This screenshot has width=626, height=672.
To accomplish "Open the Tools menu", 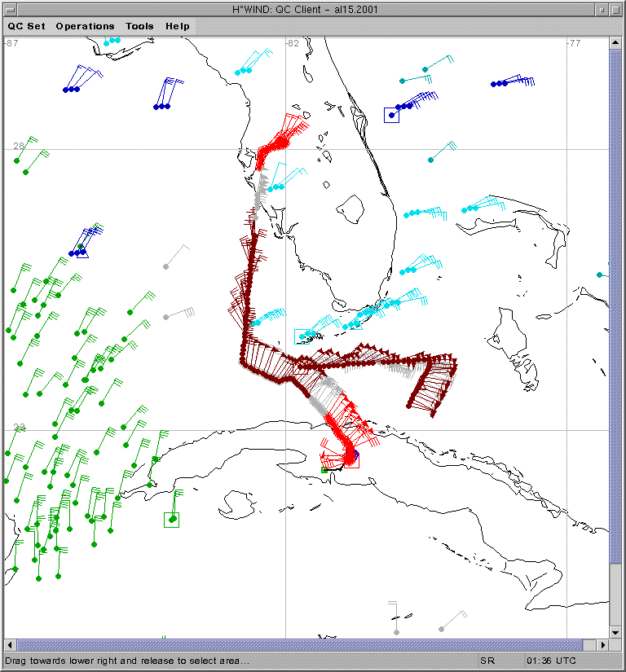I will 139,26.
